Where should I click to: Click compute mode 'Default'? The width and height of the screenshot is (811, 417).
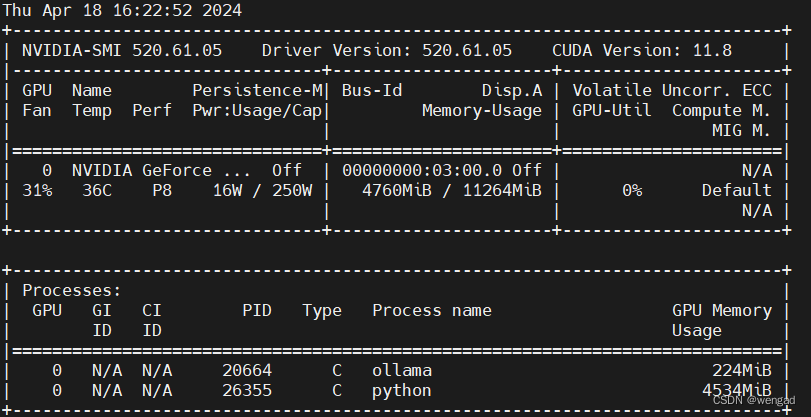737,191
